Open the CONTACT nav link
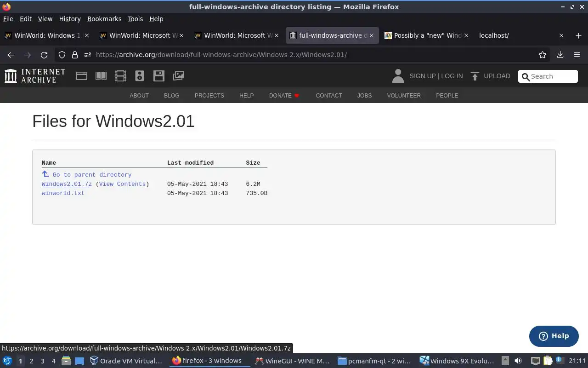 [x=329, y=96]
